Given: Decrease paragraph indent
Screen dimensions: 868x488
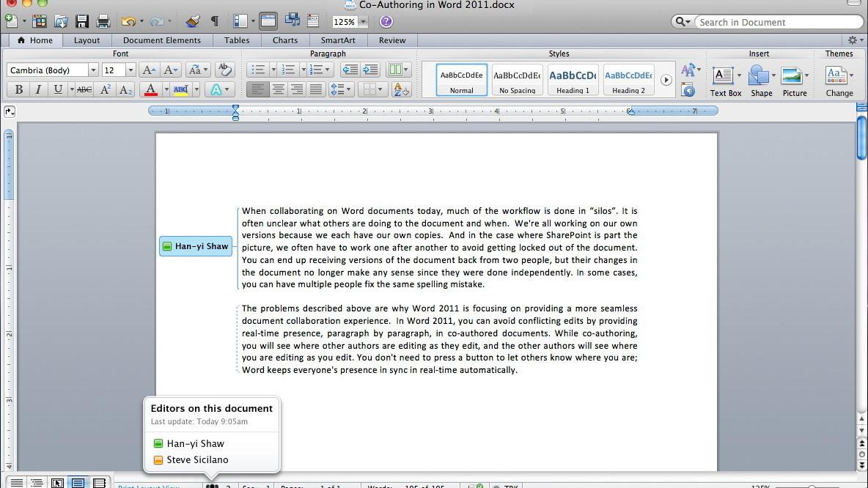Looking at the screenshot, I should coord(350,70).
